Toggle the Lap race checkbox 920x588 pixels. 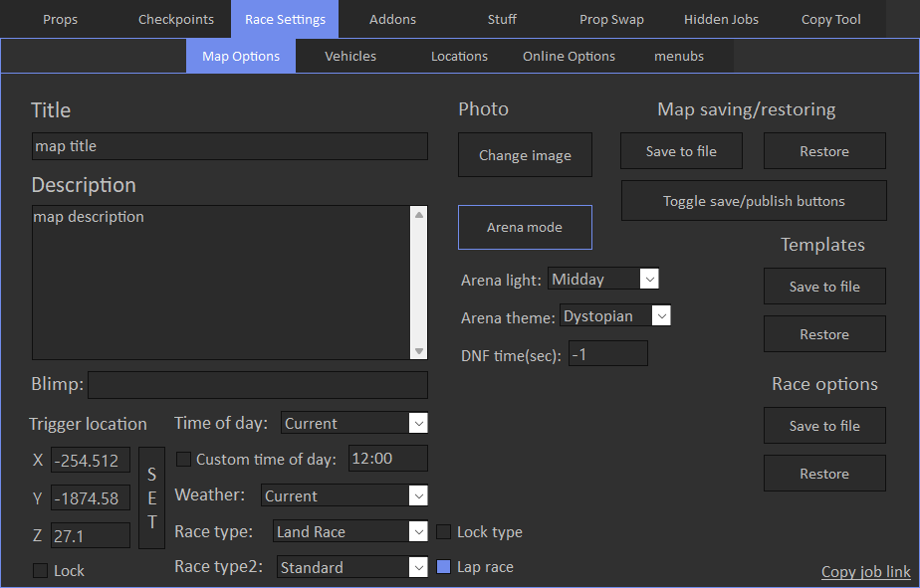444,566
